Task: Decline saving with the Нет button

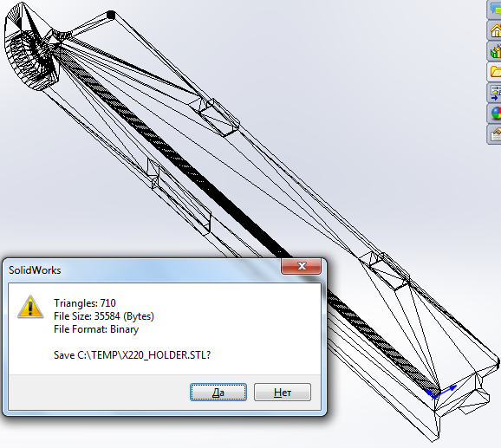Action: (x=283, y=392)
